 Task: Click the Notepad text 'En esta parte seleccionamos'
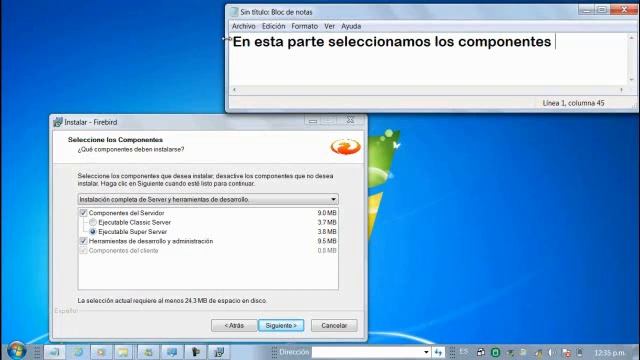[x=331, y=42]
